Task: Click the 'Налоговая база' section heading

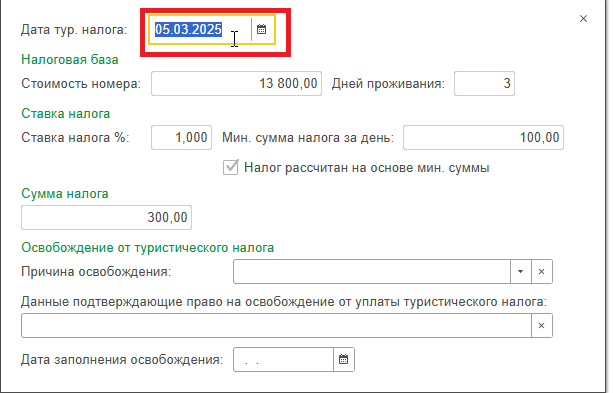Action: [70, 59]
